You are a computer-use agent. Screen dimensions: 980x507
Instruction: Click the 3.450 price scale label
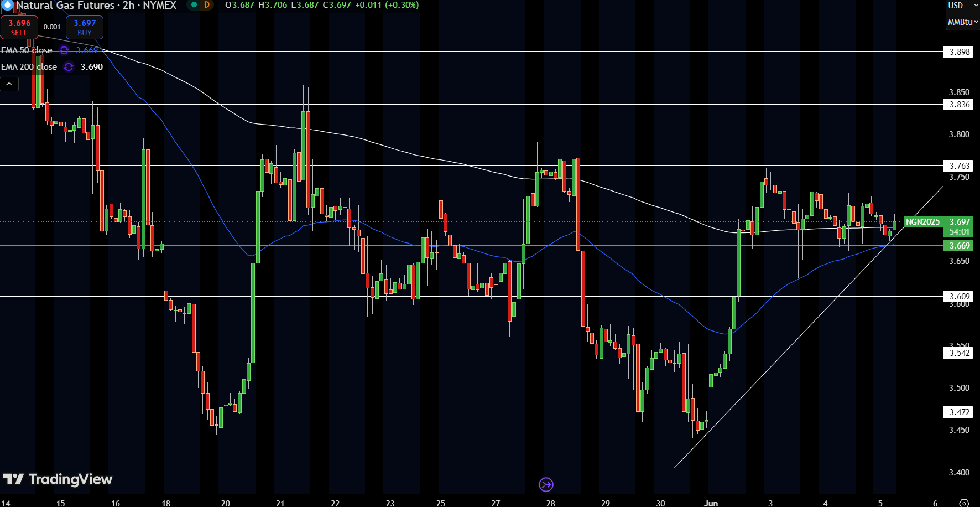point(959,430)
